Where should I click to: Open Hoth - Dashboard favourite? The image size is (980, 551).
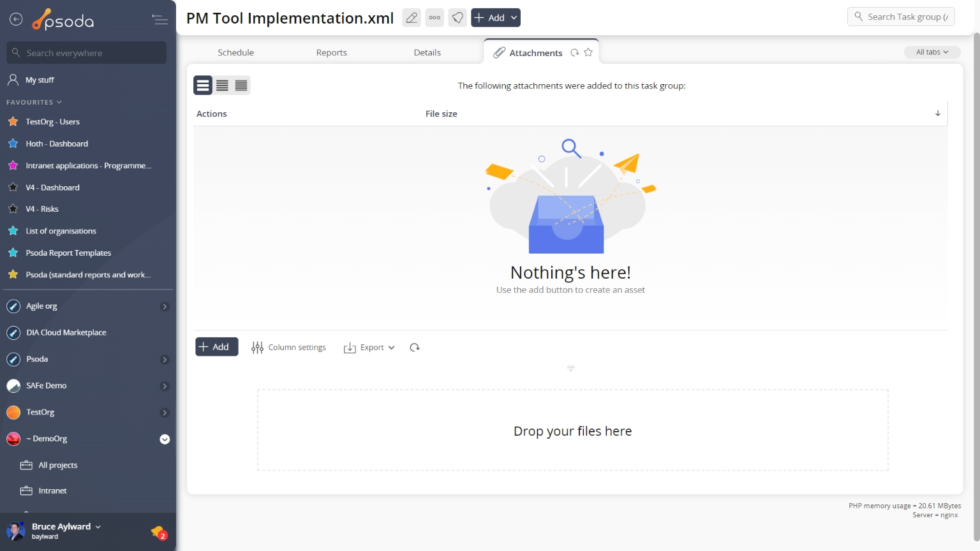pyautogui.click(x=57, y=144)
